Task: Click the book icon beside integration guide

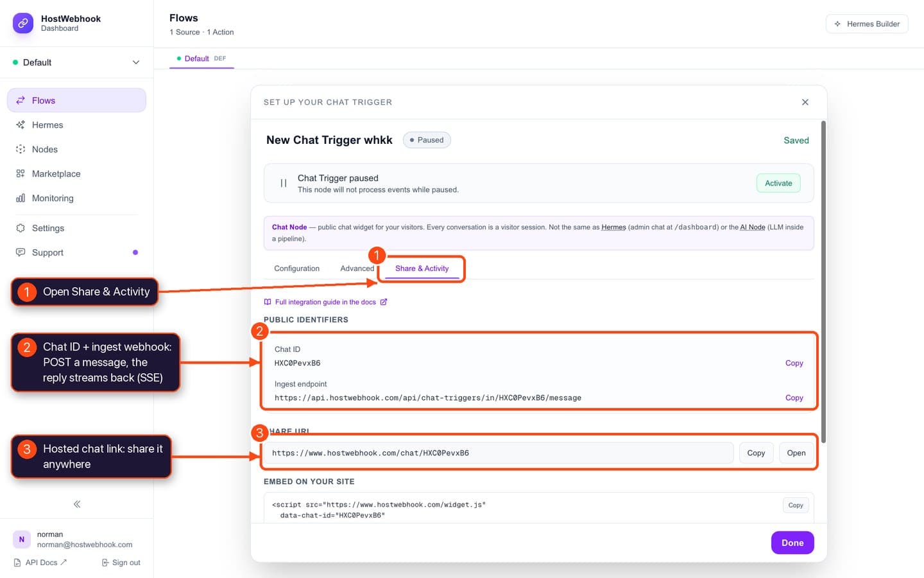Action: 268,302
